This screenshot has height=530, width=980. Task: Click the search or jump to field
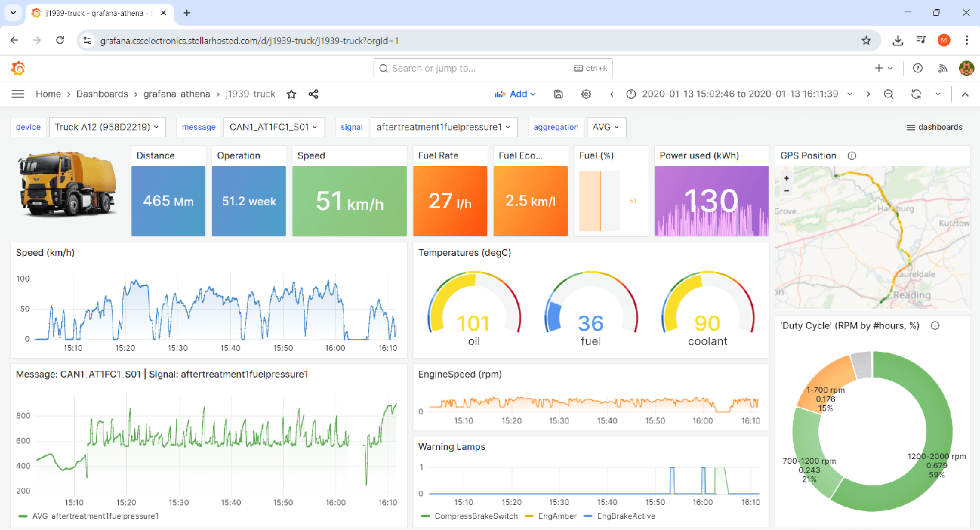pos(493,69)
